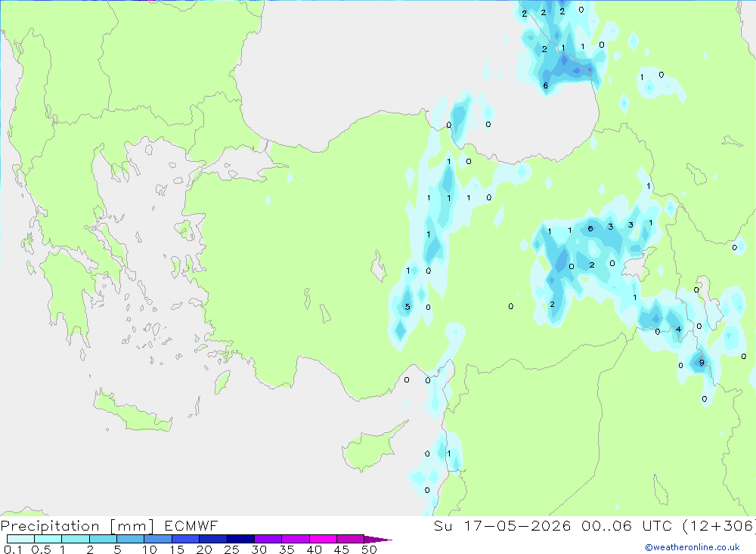Click the '(12+306)' forecast run text
This screenshot has width=756, height=554.
(x=720, y=525)
